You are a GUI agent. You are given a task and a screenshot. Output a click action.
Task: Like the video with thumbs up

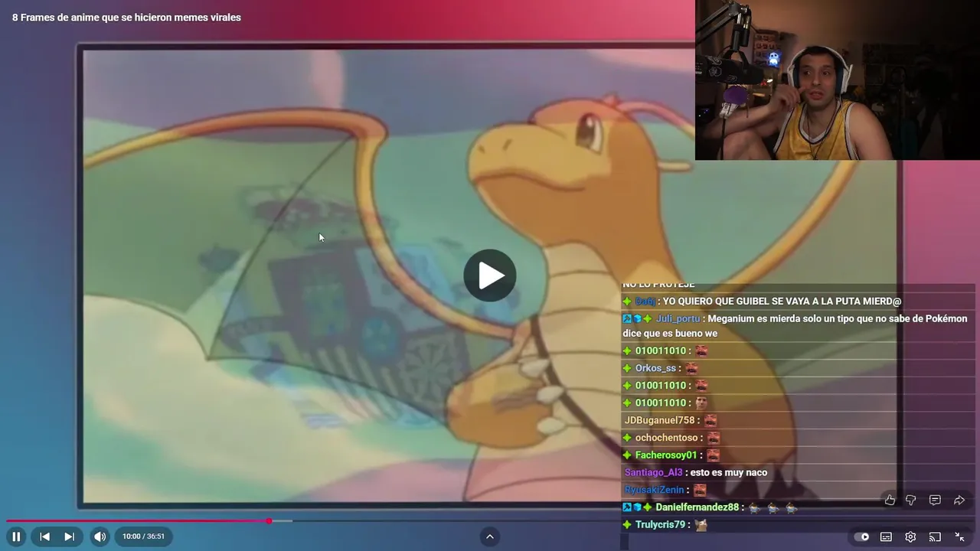tap(890, 500)
